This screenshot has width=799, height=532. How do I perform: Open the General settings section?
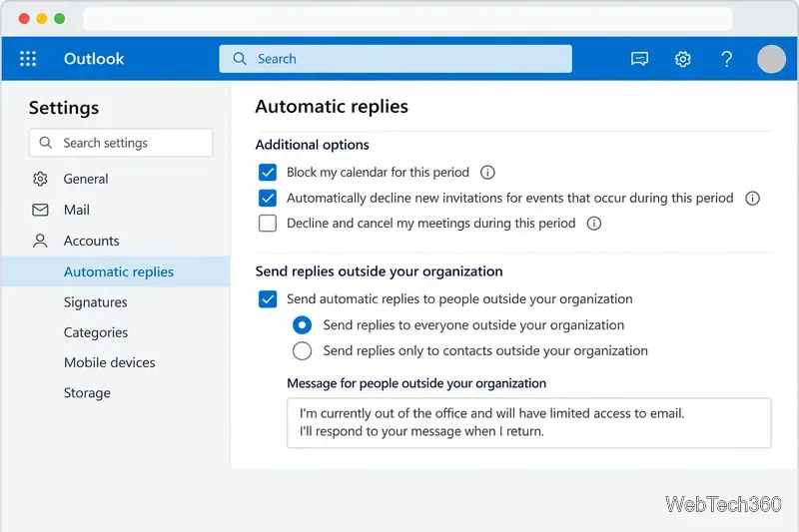click(86, 179)
